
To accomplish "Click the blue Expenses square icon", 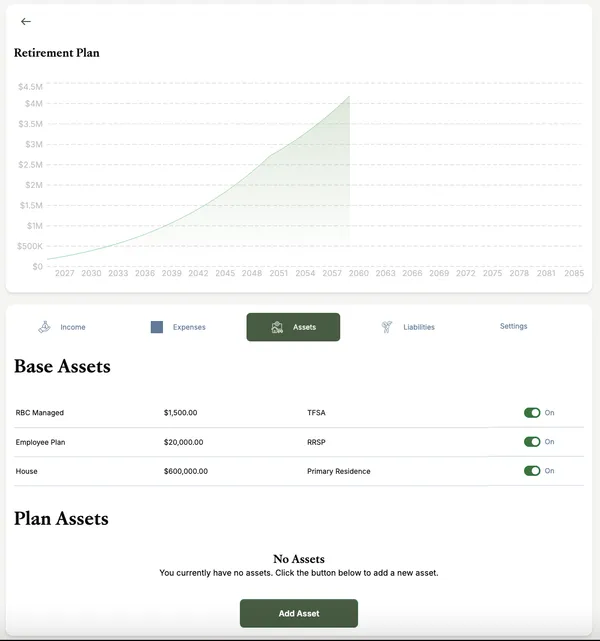I will (157, 327).
